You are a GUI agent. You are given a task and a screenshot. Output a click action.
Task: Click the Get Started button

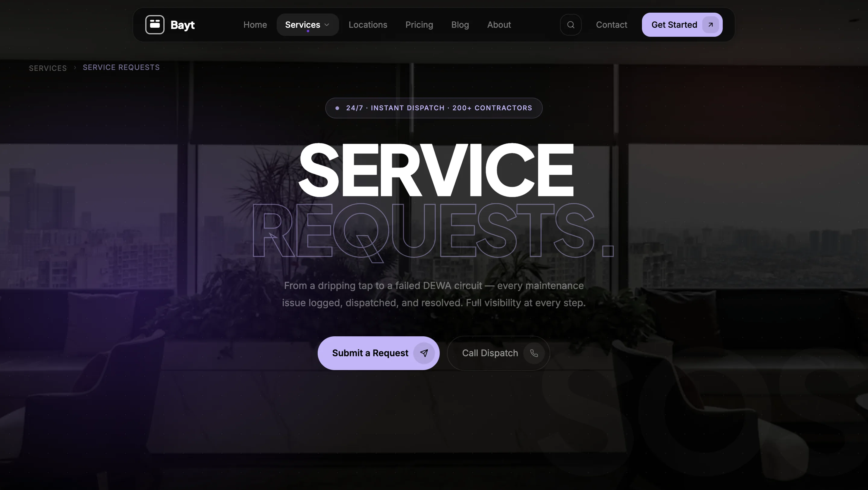pyautogui.click(x=681, y=24)
